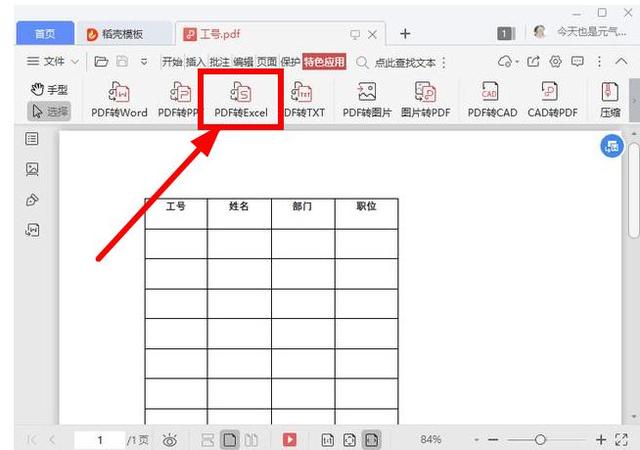Select single page view layout
640x450 pixels.
pos(230,440)
